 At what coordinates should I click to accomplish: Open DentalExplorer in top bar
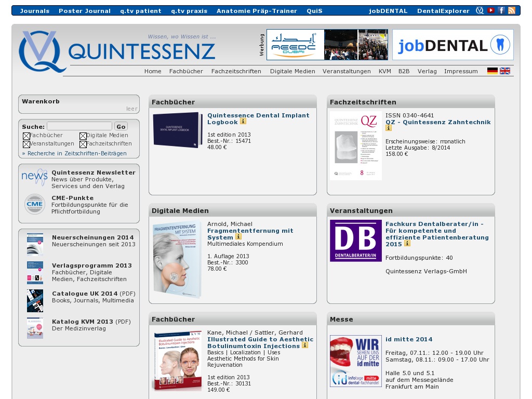pos(444,11)
